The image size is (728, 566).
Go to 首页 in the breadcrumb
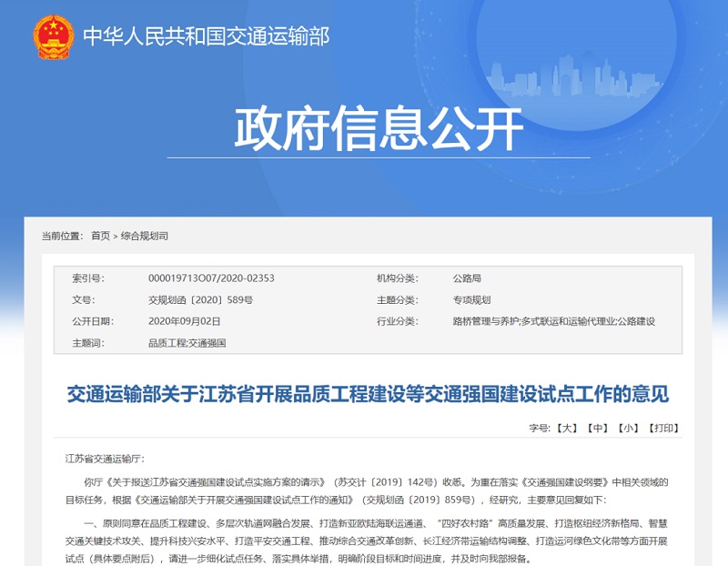(x=100, y=236)
